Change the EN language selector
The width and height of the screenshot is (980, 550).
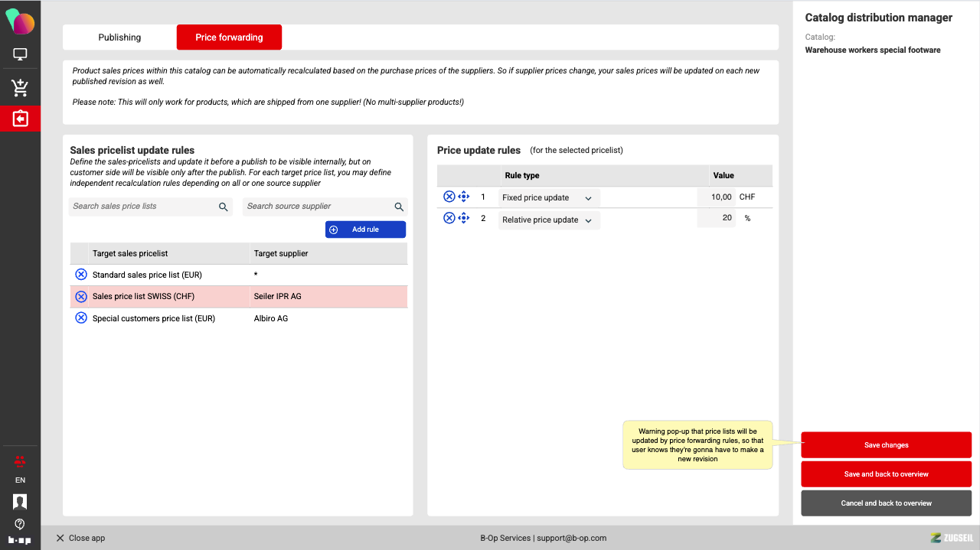click(x=20, y=480)
